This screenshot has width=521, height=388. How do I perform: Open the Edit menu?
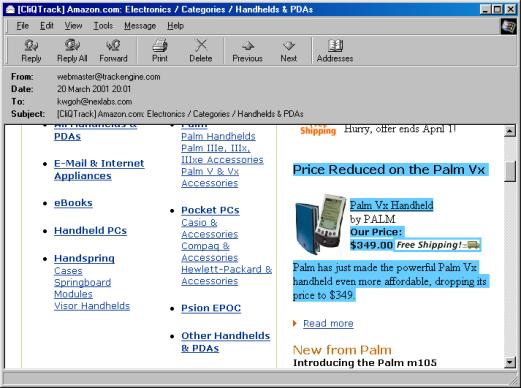click(47, 26)
